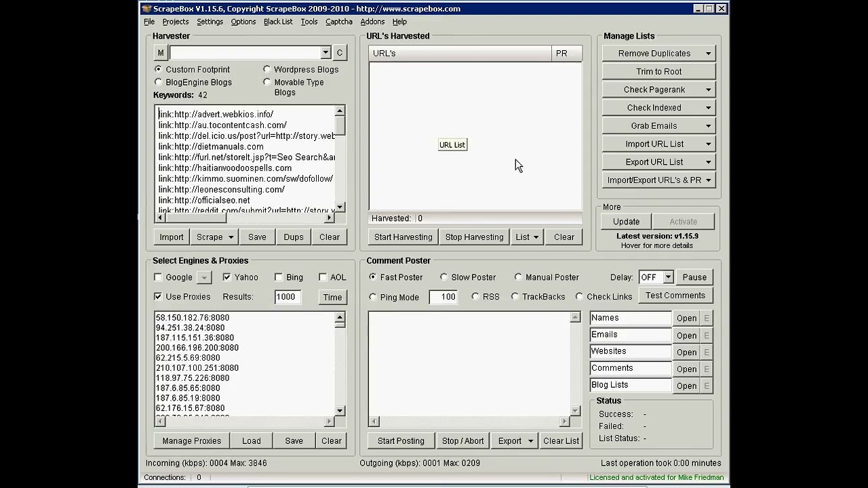Enable the Bing engine checkbox

279,277
